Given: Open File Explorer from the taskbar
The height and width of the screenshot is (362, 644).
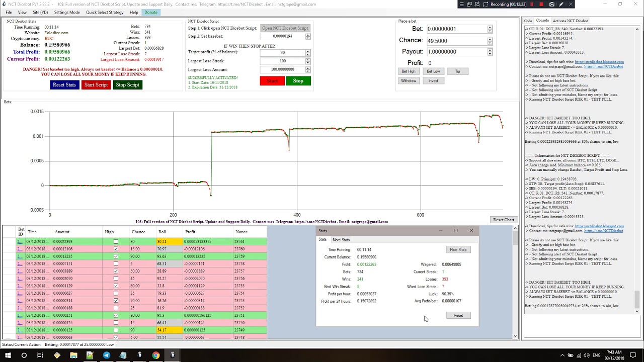Looking at the screenshot, I should (73, 355).
